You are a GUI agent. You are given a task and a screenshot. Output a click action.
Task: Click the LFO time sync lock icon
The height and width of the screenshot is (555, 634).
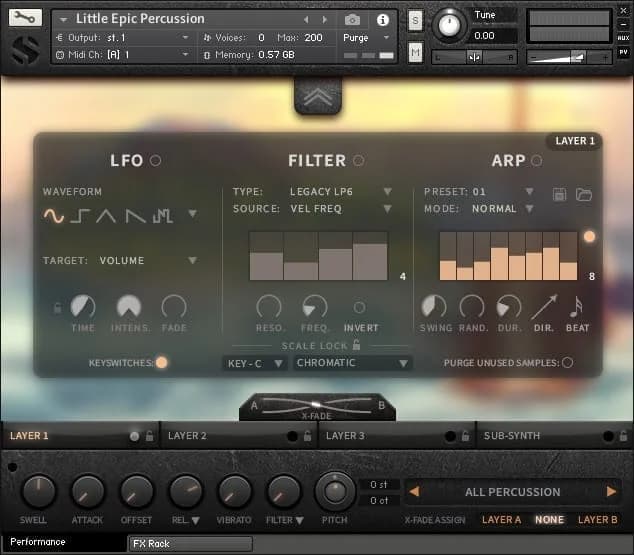click(57, 308)
